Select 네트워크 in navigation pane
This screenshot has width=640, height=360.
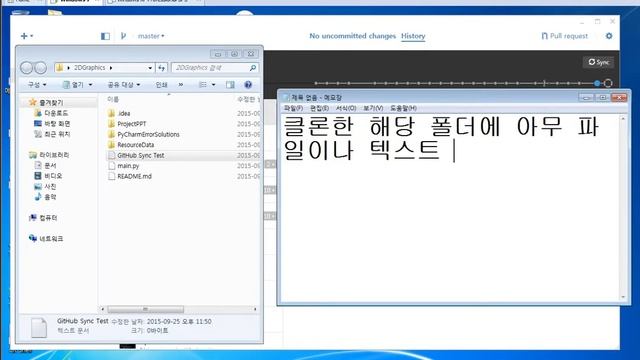pos(46,238)
